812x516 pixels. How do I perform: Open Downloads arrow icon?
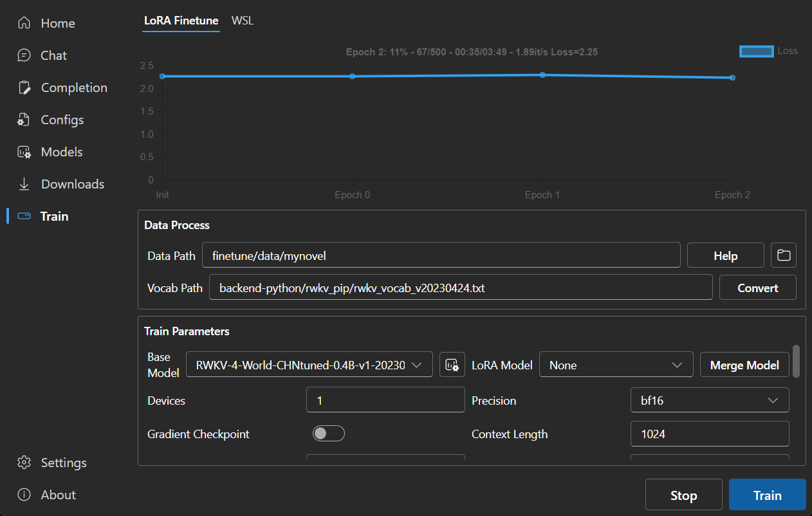click(x=24, y=184)
